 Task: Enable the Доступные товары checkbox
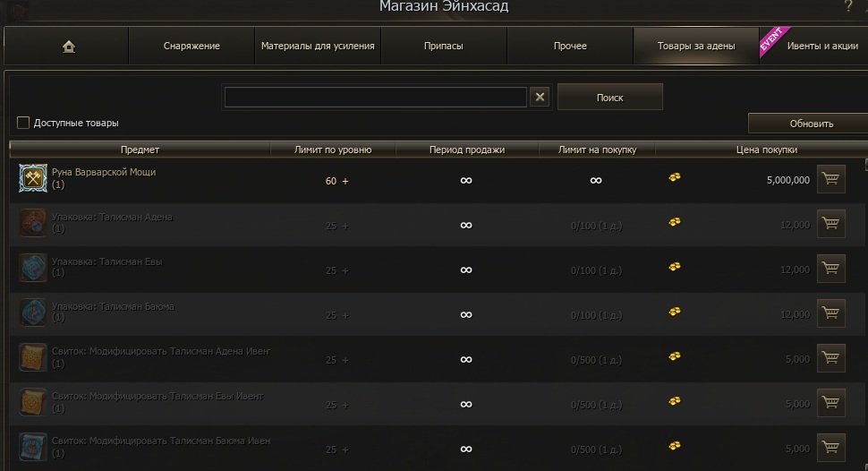(23, 123)
